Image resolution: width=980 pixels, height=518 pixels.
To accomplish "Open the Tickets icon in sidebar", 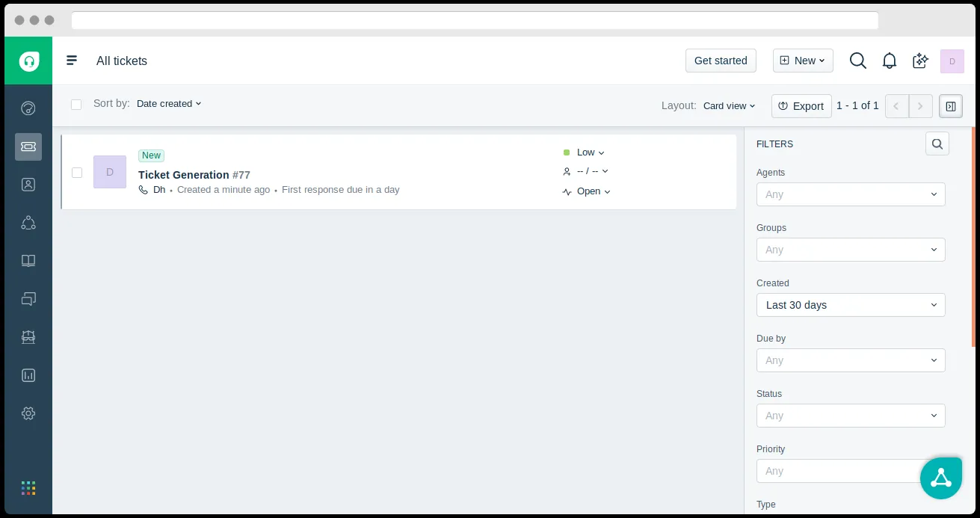I will coord(28,147).
